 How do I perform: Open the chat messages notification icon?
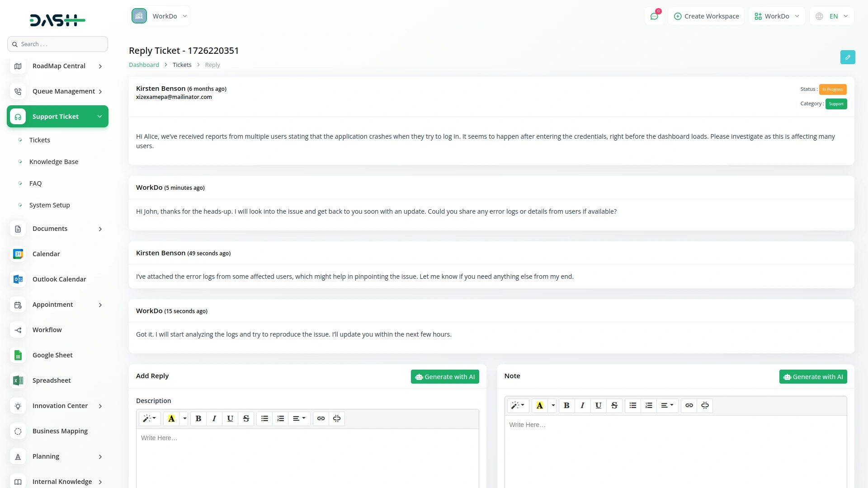(x=654, y=16)
